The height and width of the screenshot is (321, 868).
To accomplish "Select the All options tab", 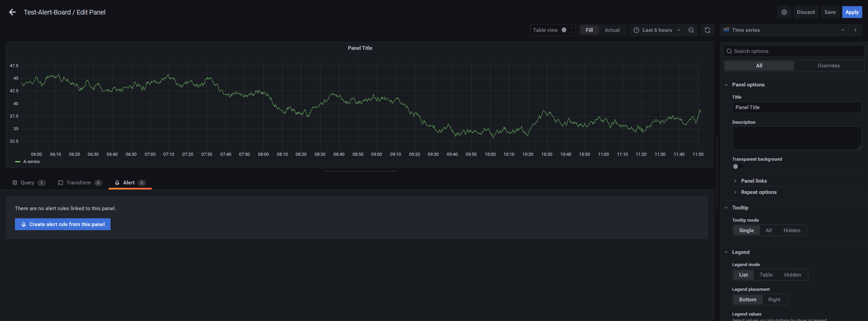I will coord(759,66).
